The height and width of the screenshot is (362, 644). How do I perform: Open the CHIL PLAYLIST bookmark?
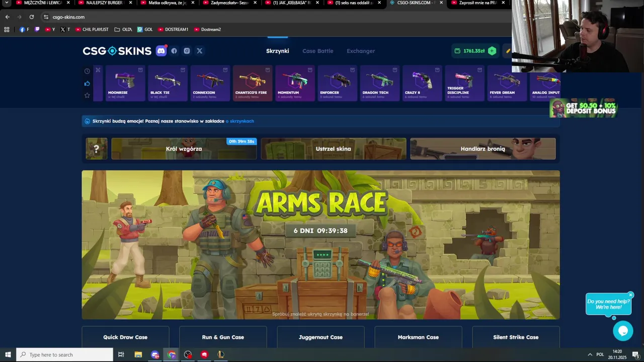tap(92, 29)
